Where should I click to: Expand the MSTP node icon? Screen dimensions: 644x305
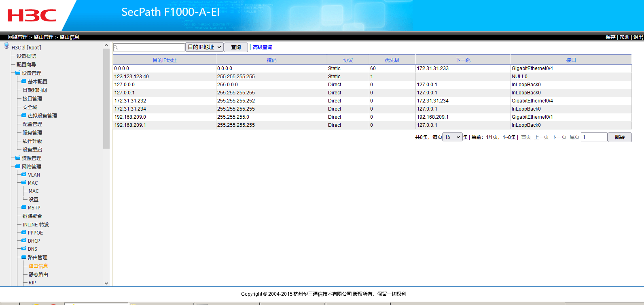24,207
